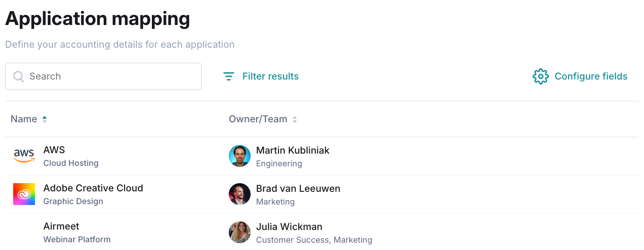The height and width of the screenshot is (250, 644).
Task: Click Martin Kubliniak's profile avatar
Action: click(240, 156)
